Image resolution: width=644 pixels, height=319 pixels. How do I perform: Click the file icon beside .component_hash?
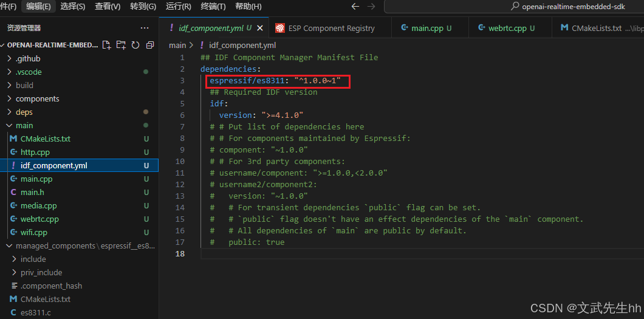click(x=15, y=286)
